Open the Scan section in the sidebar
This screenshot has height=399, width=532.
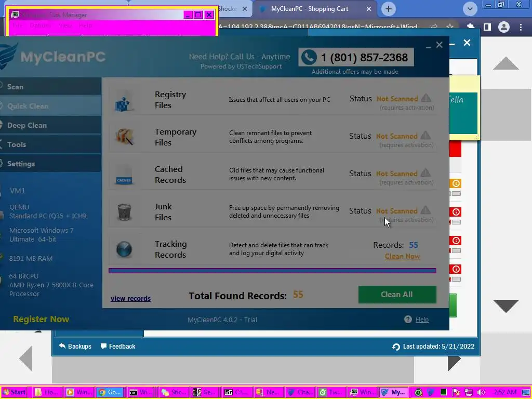click(x=50, y=87)
